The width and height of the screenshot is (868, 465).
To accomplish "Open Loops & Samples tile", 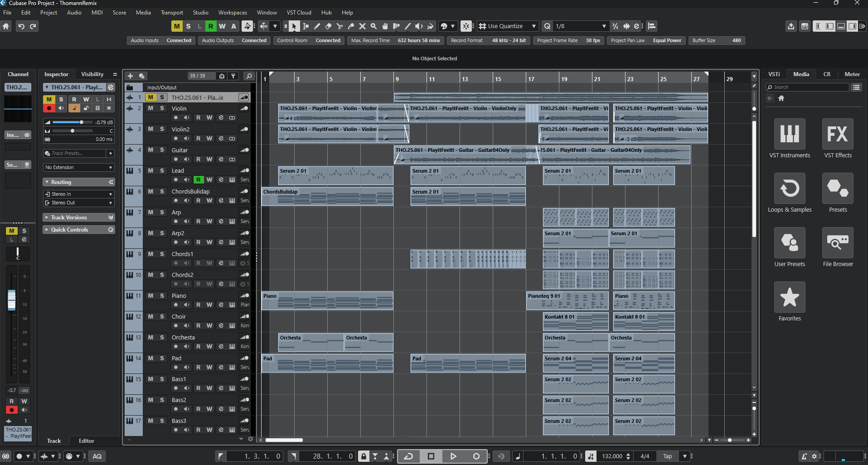I will pos(789,189).
